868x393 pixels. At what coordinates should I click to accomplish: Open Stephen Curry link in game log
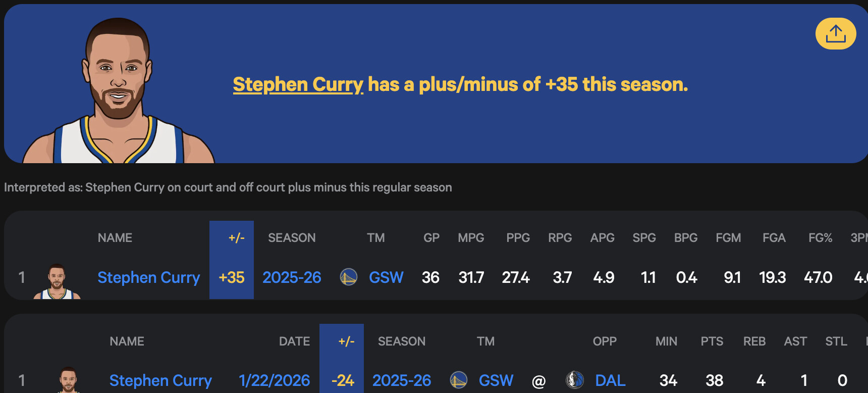(x=160, y=380)
